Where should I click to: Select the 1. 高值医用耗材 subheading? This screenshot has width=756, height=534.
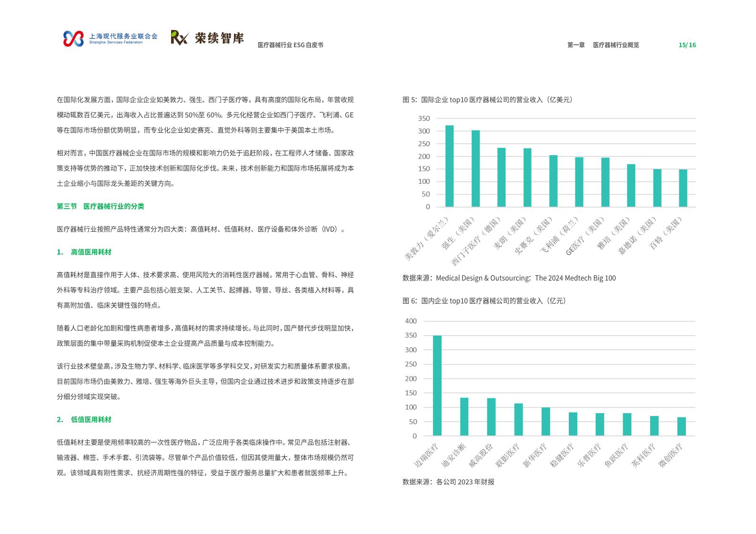[x=84, y=252]
